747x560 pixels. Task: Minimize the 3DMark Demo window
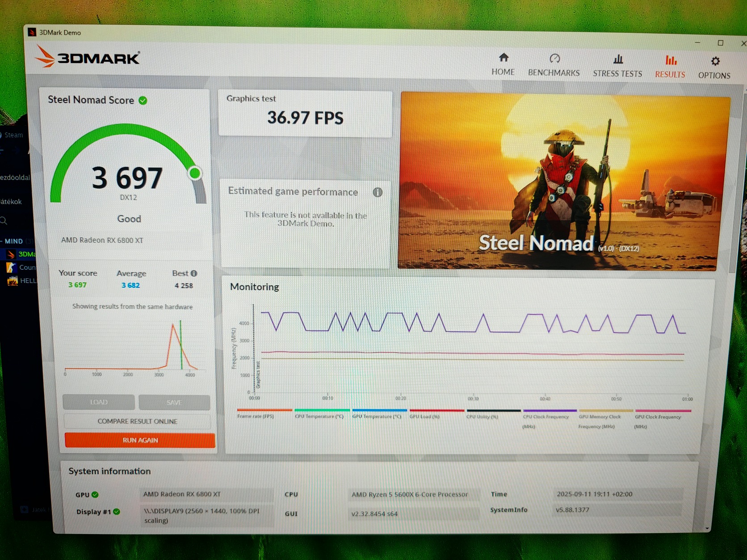(697, 42)
